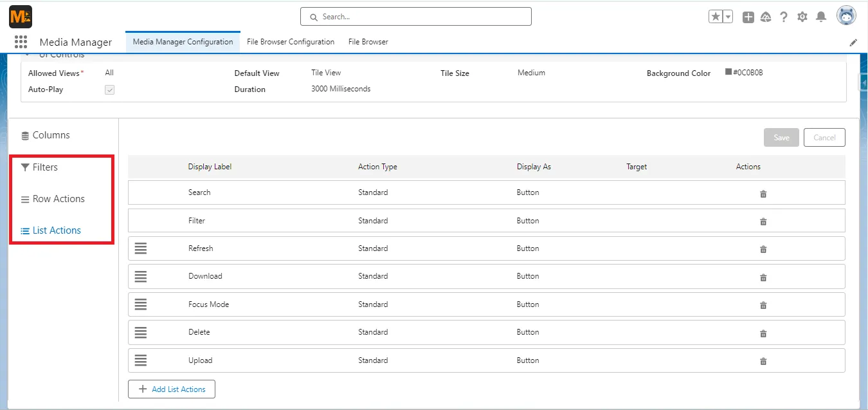
Task: View notifications via the bell icon
Action: [x=821, y=17]
